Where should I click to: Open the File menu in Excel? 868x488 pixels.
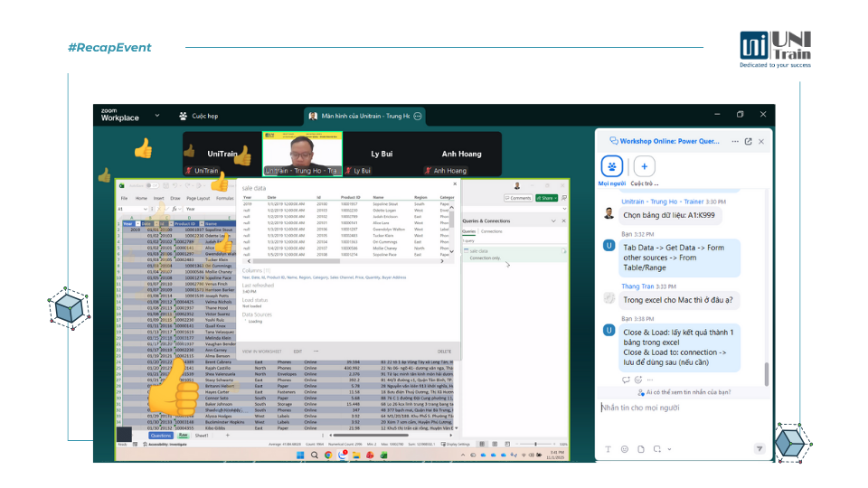tap(124, 198)
